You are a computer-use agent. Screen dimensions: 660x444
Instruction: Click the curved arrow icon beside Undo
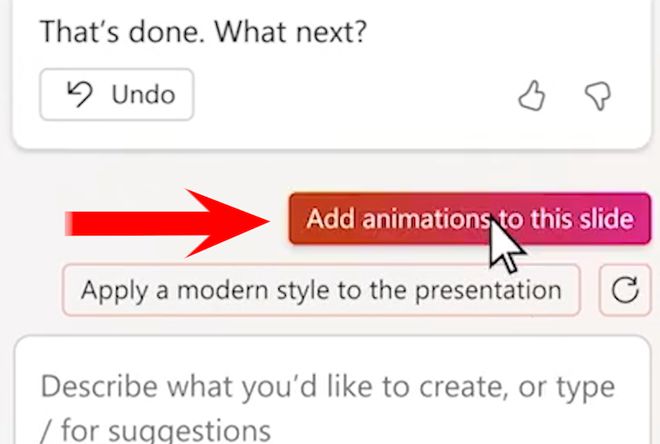pos(77,95)
